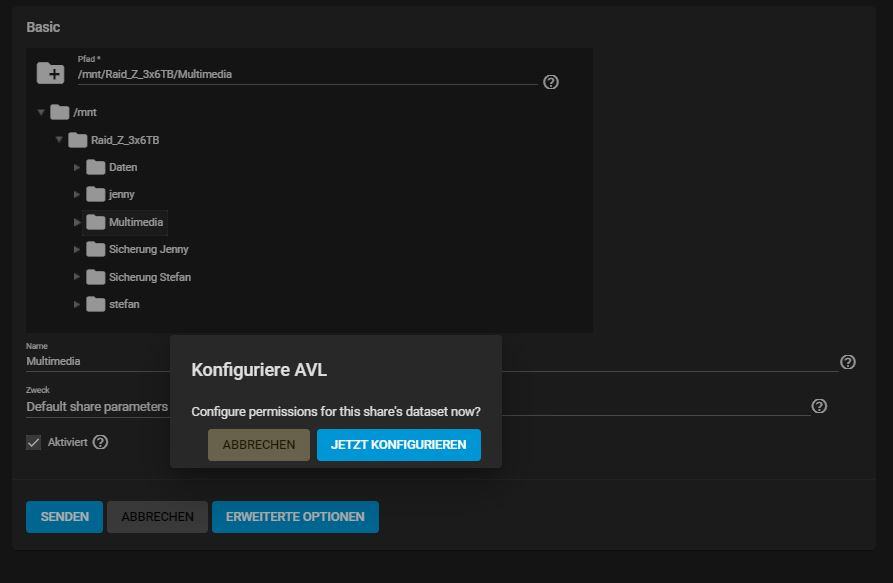Click the Pfad input field
Viewport: 893px width, 583px height.
308,75
